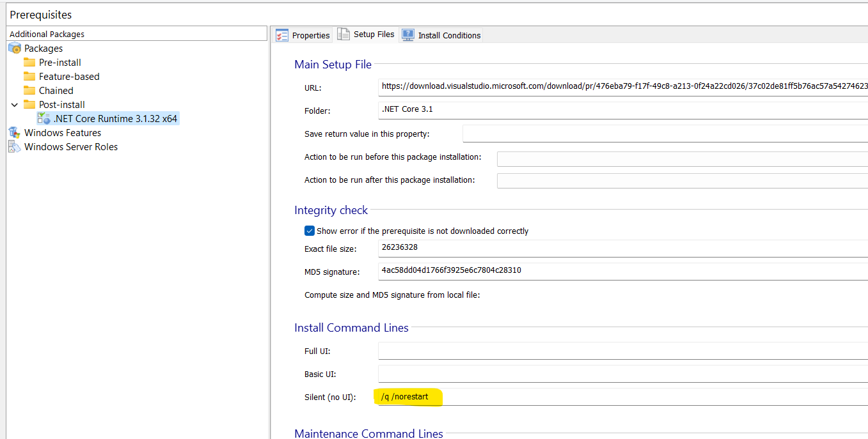Click the Packages root node icon

click(14, 49)
